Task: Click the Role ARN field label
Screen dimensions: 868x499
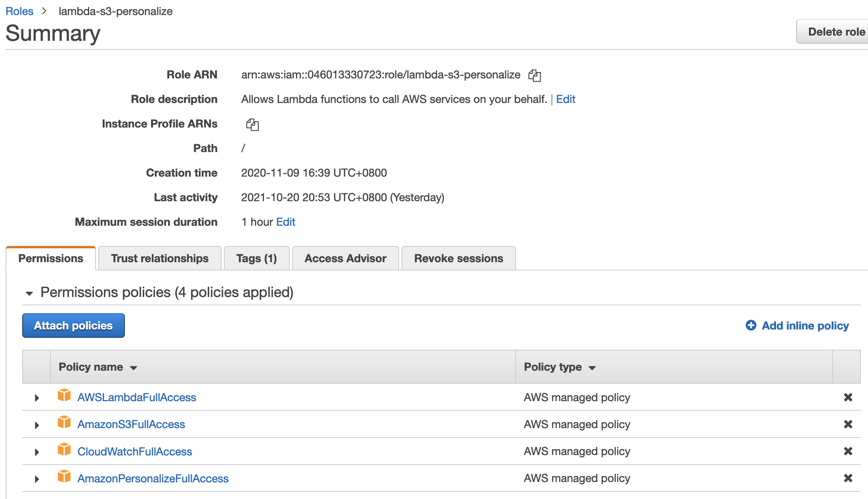Action: coord(192,74)
